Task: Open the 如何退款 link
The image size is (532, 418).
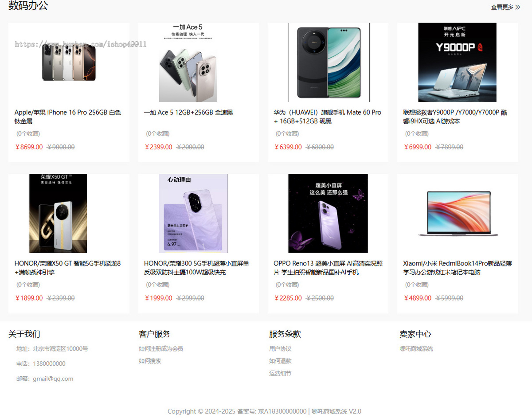Action: pos(280,361)
